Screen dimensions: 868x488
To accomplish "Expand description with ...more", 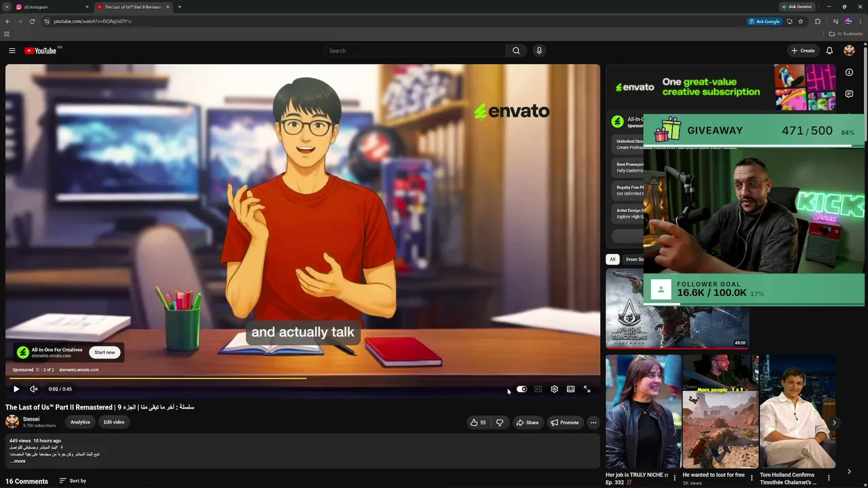I will pos(18,461).
